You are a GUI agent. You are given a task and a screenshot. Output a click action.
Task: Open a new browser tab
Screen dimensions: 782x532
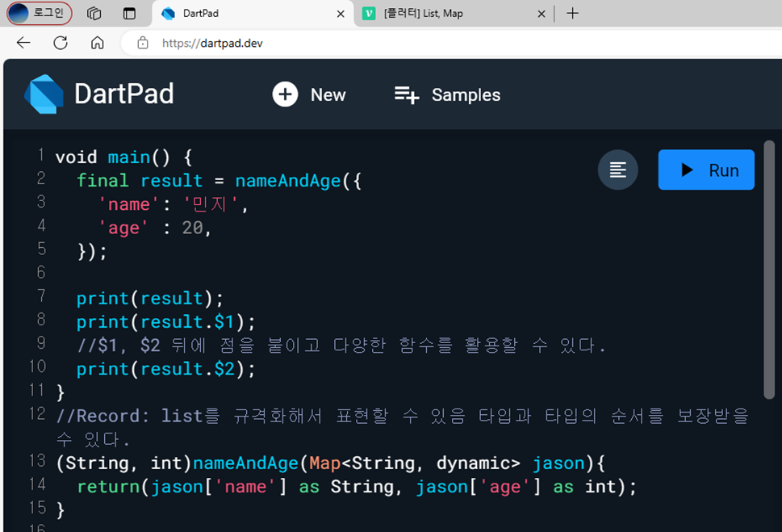click(572, 14)
